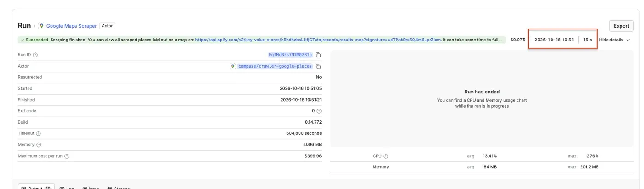Select build number 0.14.772

(313, 122)
